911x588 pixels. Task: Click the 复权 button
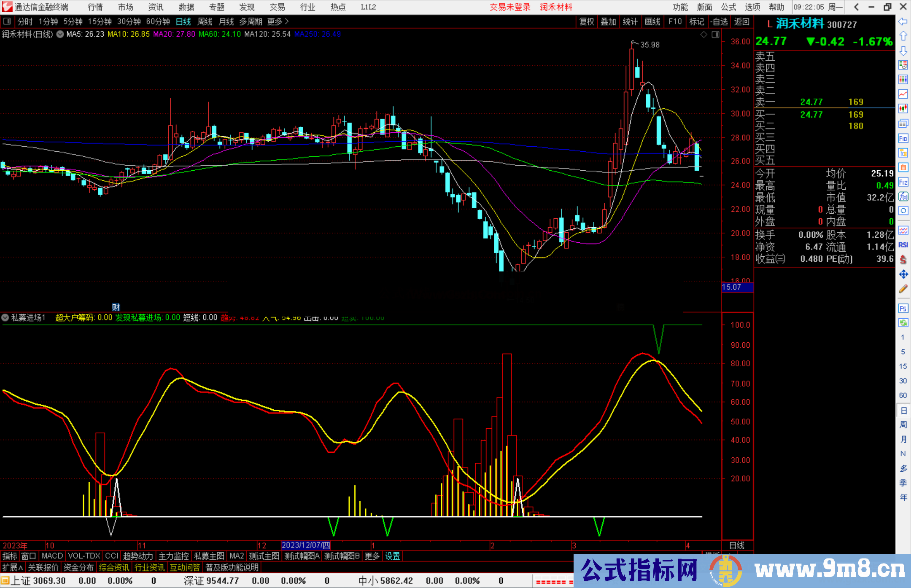click(587, 21)
